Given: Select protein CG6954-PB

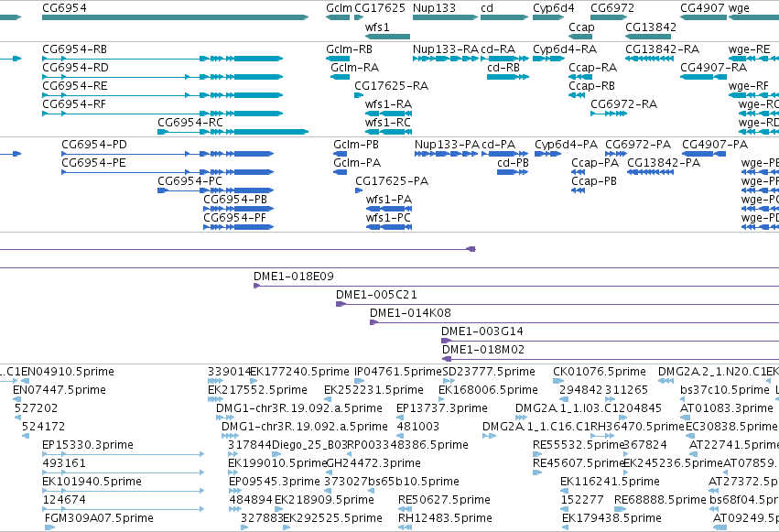Looking at the screenshot, I should [x=235, y=200].
